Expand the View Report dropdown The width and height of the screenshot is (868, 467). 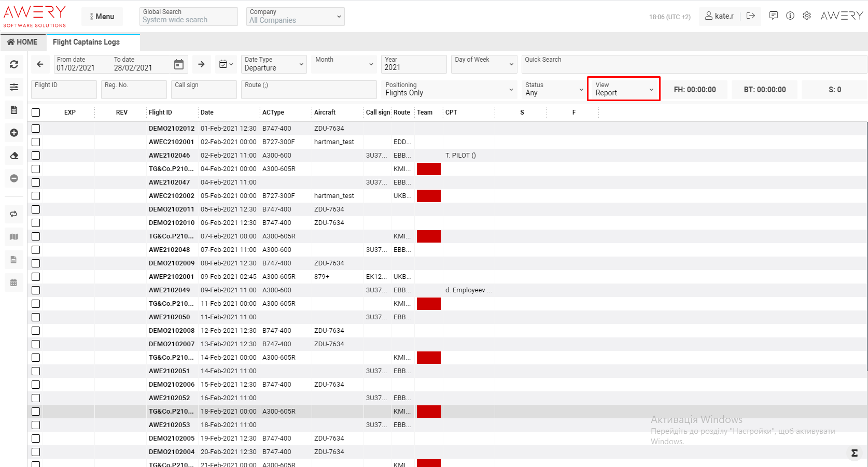click(x=624, y=89)
